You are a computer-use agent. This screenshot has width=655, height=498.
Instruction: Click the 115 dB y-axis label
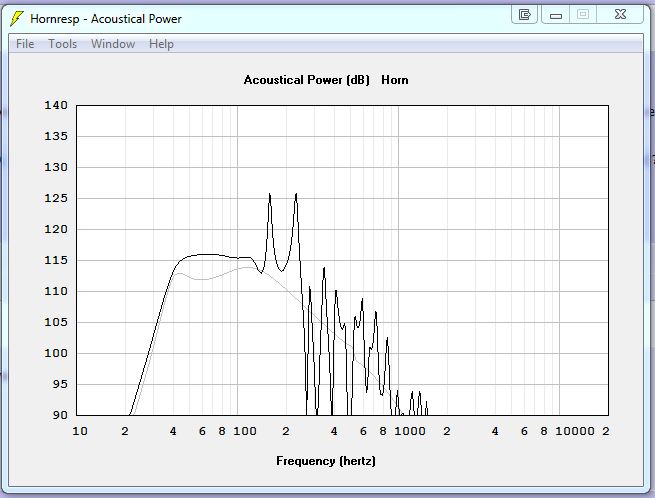pos(56,260)
